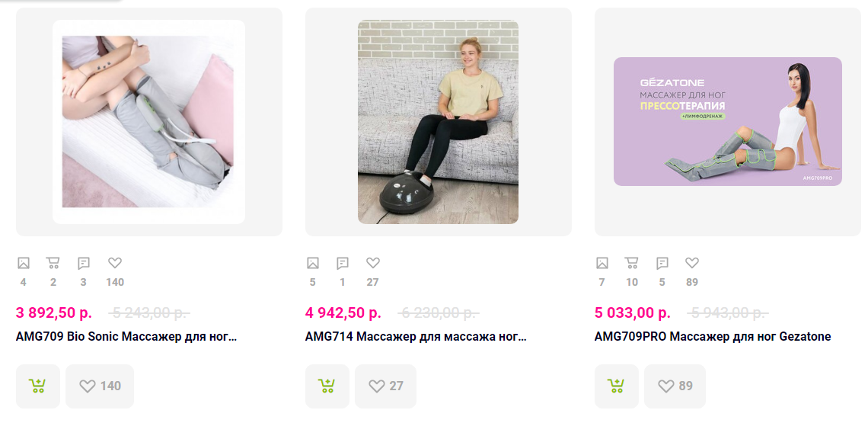
Task: Toggle the 27 likes wishlist button
Action: (385, 386)
